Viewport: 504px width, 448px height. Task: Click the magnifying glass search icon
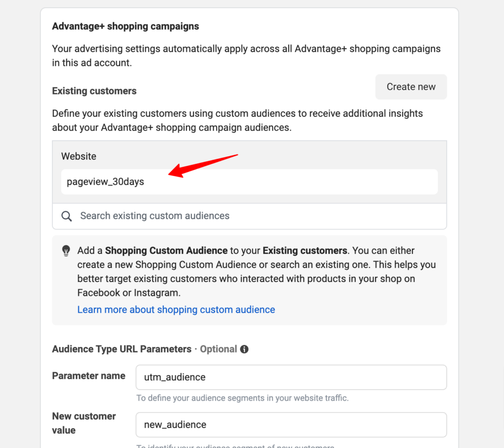66,216
